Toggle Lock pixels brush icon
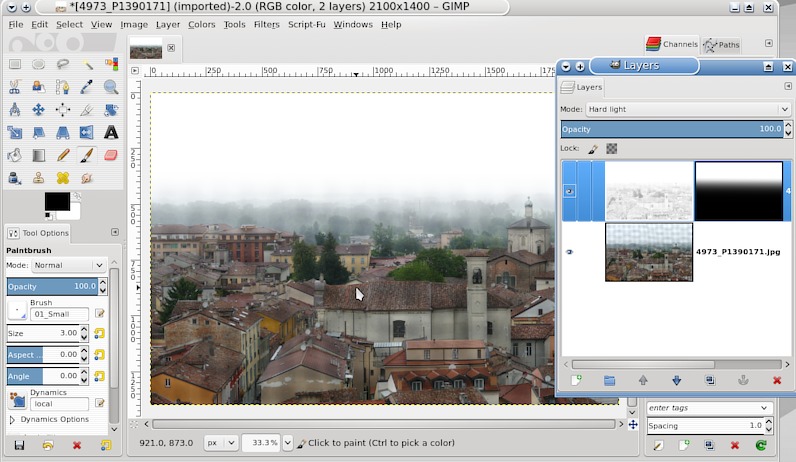Viewport: 796px width, 462px height. pyautogui.click(x=593, y=149)
